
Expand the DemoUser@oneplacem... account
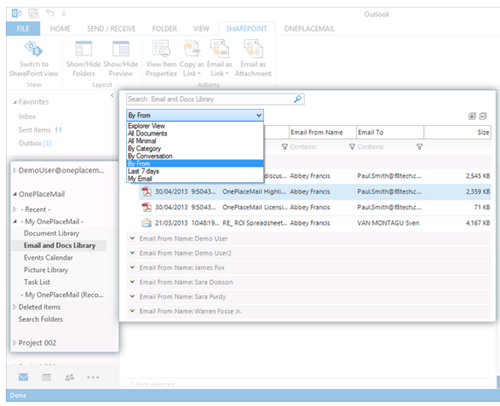[x=15, y=170]
